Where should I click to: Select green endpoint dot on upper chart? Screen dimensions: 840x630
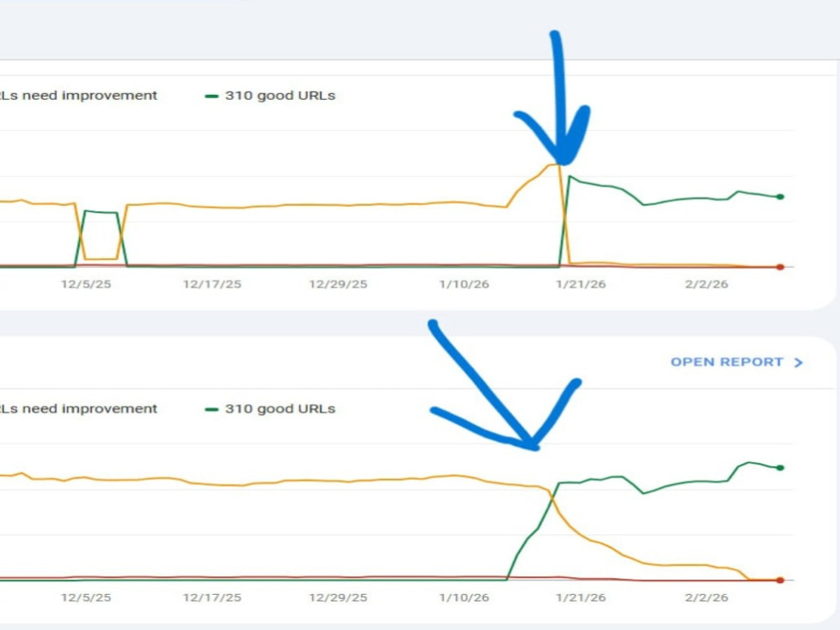(780, 197)
